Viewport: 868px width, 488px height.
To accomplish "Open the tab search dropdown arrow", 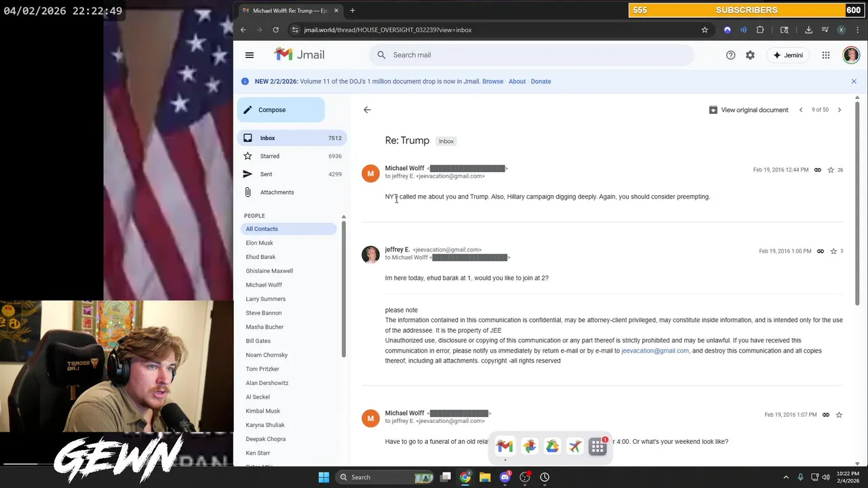I will [x=243, y=11].
